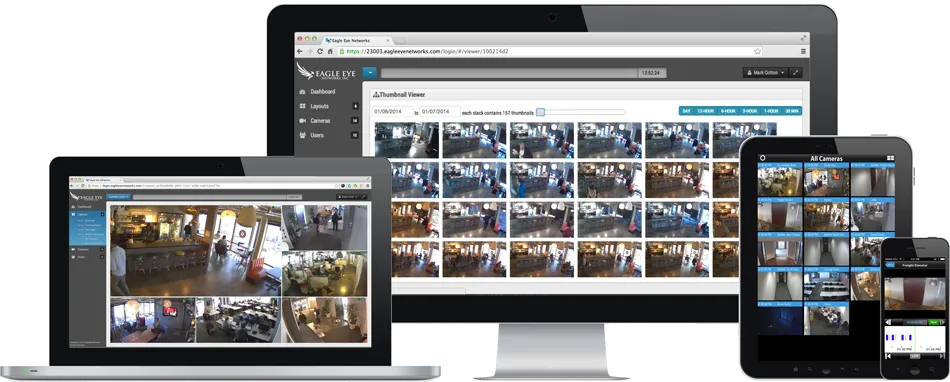This screenshot has height=382, width=950.
Task: Bookmark the page with the star icon
Action: click(757, 51)
